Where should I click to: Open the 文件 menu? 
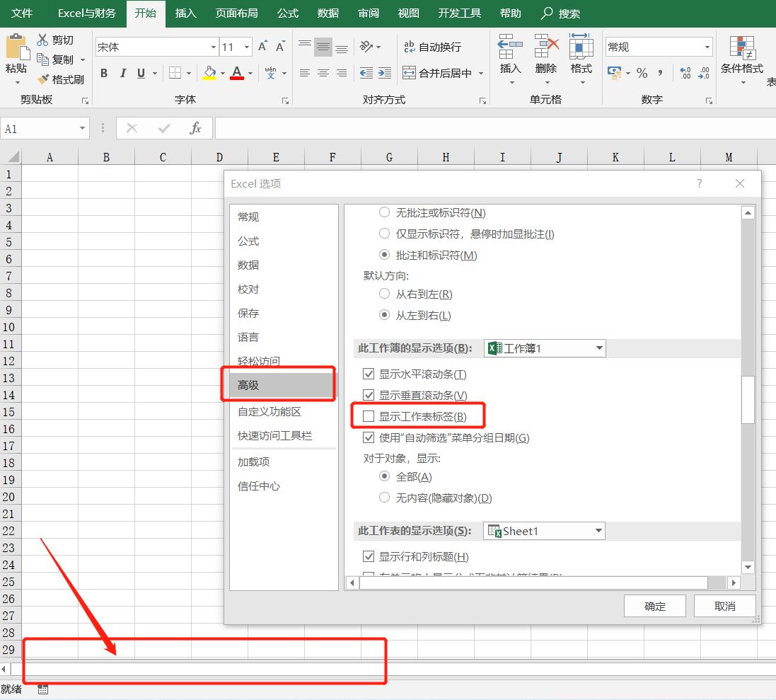[x=21, y=13]
